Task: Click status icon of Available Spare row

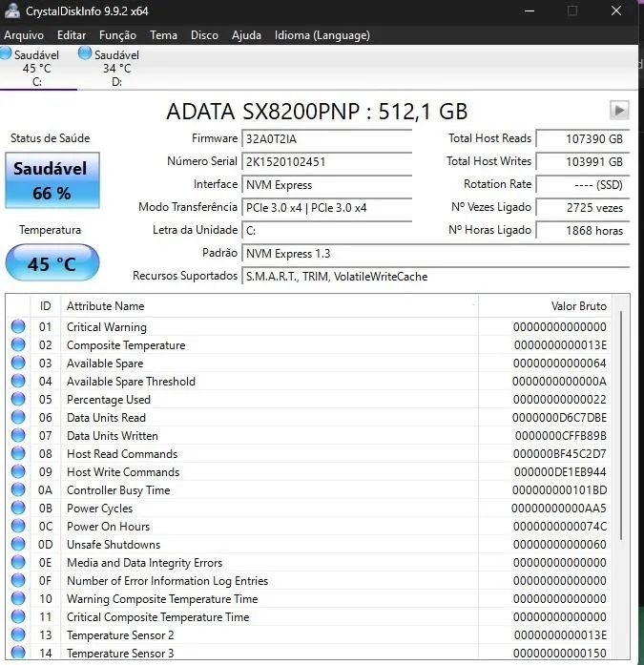Action: pos(18,364)
